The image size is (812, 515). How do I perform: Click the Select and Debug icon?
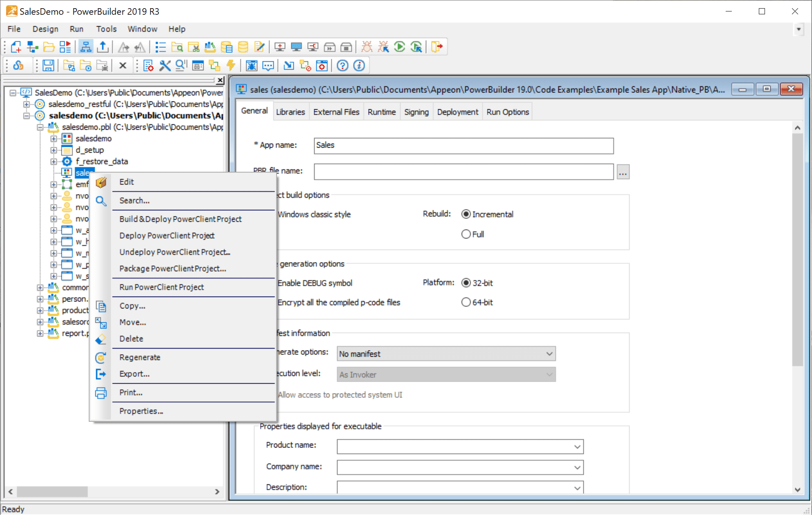point(383,47)
